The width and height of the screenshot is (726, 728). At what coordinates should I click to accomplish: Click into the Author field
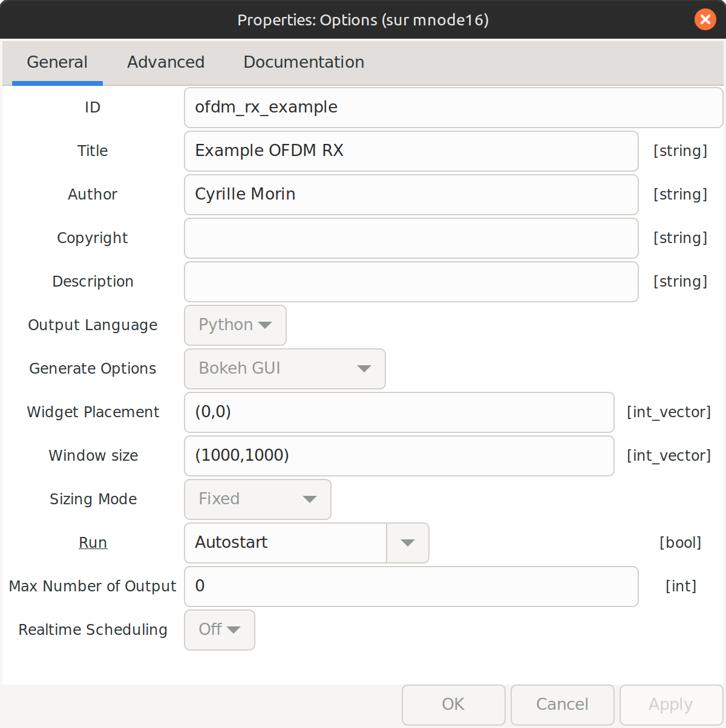(x=411, y=195)
